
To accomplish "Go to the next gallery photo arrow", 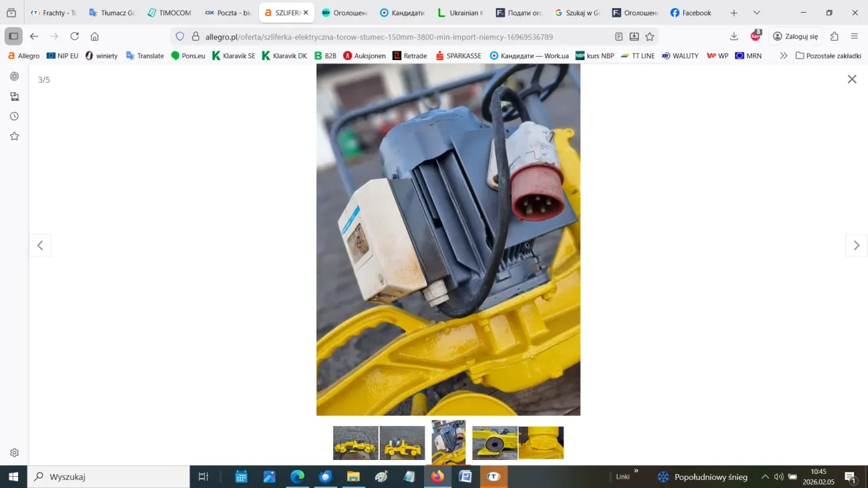I will (856, 246).
